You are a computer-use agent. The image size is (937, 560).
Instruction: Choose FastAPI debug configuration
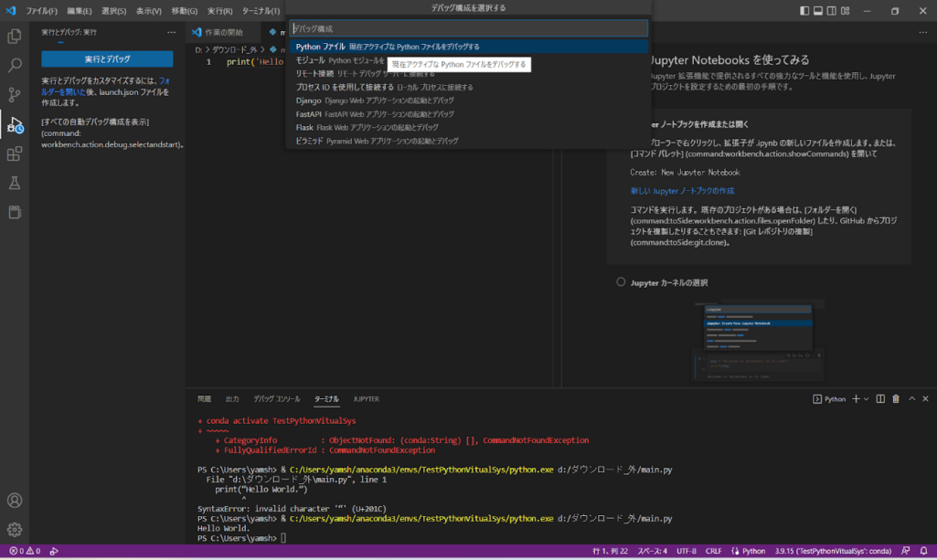pyautogui.click(x=468, y=114)
